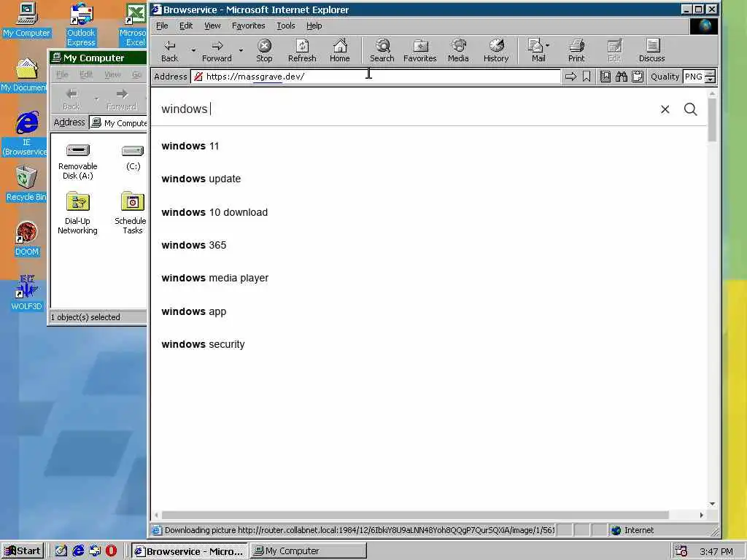This screenshot has height=560, width=747.
Task: Open the Media toolbar button
Action: pyautogui.click(x=458, y=51)
